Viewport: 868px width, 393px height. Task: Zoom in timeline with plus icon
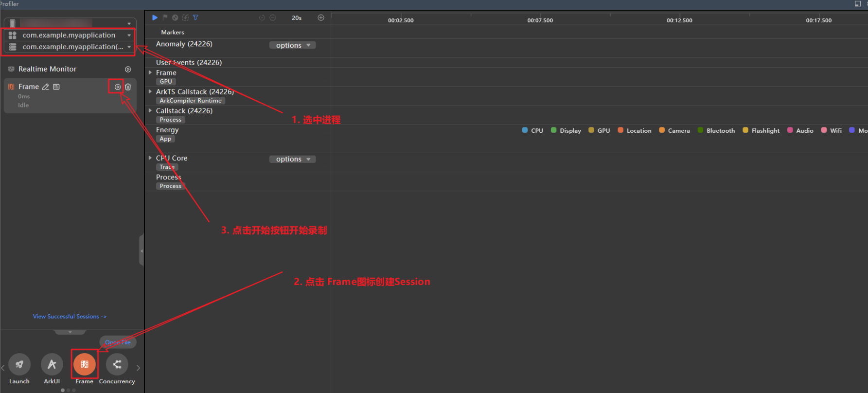coord(321,18)
